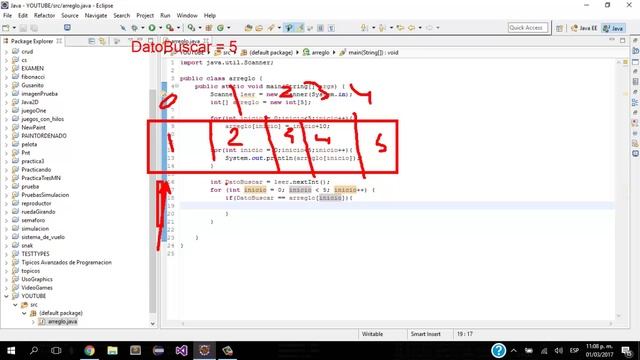Image resolution: width=640 pixels, height=360 pixels.
Task: Open dropdown next to Debug button
Action: [x=142, y=28]
